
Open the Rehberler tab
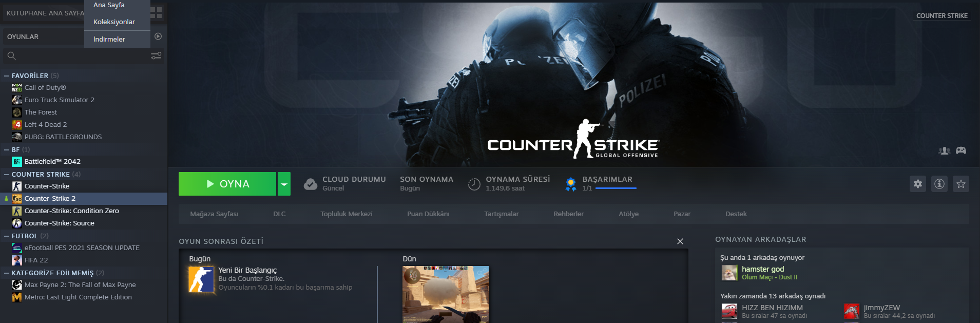point(568,214)
